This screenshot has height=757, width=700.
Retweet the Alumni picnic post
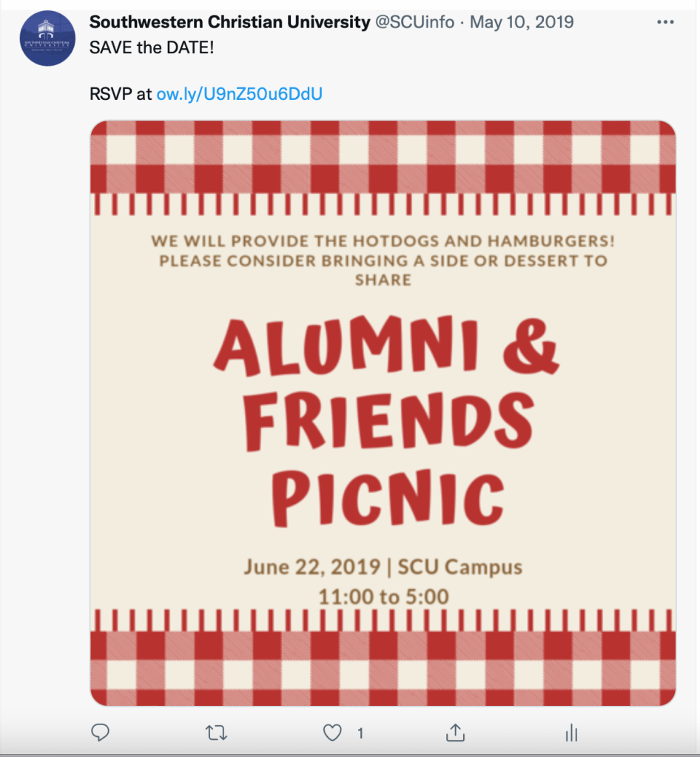(x=216, y=733)
